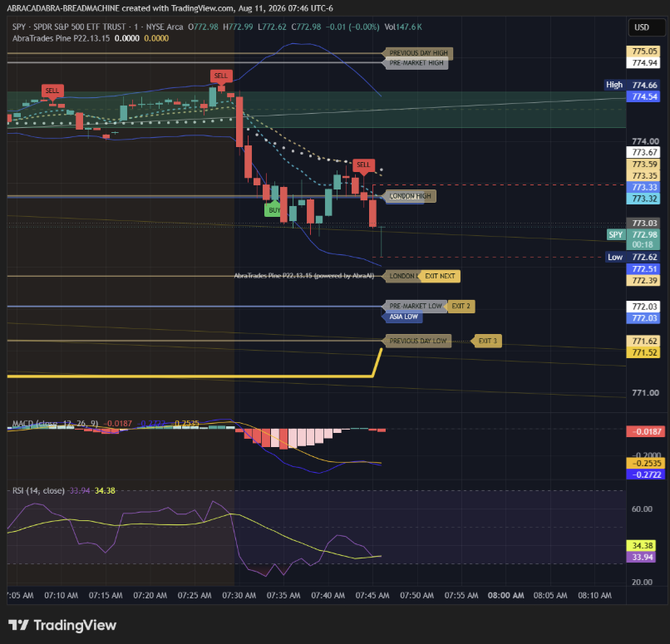670x644 pixels.
Task: Open the USD currency selector
Action: (x=646, y=27)
